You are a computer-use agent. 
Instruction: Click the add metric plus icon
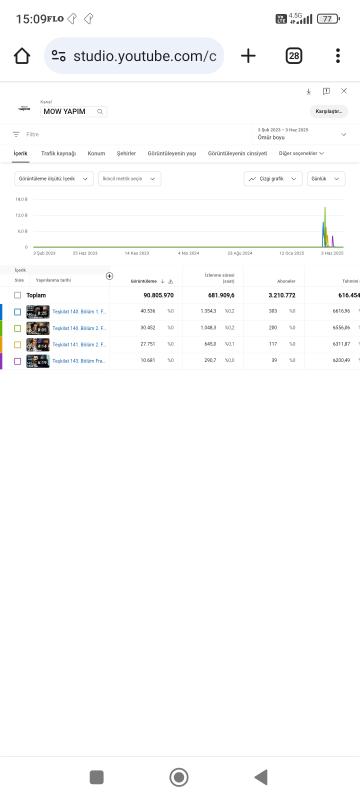110,276
